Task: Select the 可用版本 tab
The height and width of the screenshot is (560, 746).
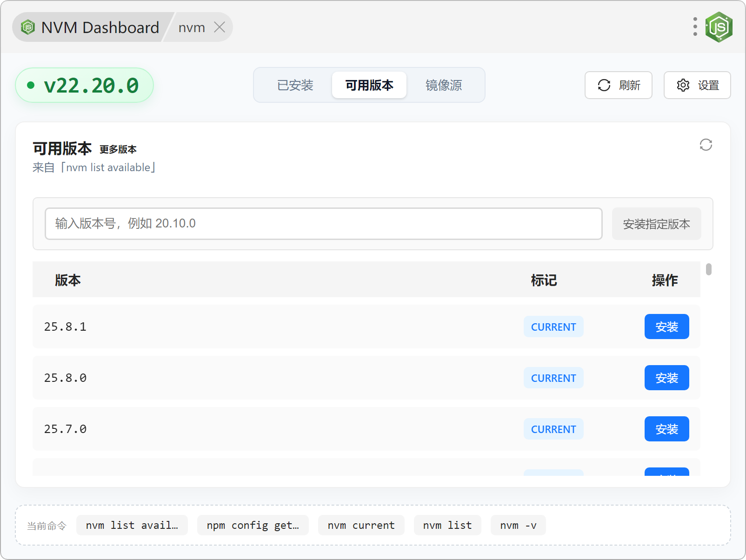Action: click(369, 85)
